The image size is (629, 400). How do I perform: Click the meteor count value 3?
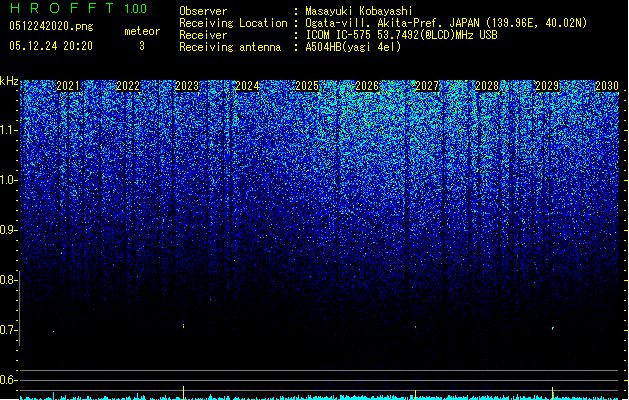tap(142, 46)
